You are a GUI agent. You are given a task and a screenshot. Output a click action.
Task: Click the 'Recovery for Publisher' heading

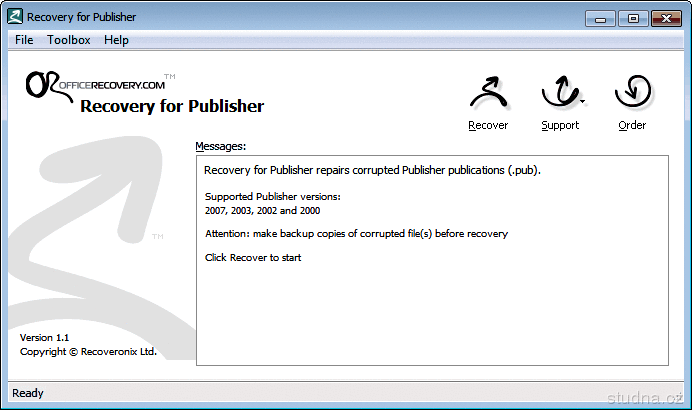(172, 106)
